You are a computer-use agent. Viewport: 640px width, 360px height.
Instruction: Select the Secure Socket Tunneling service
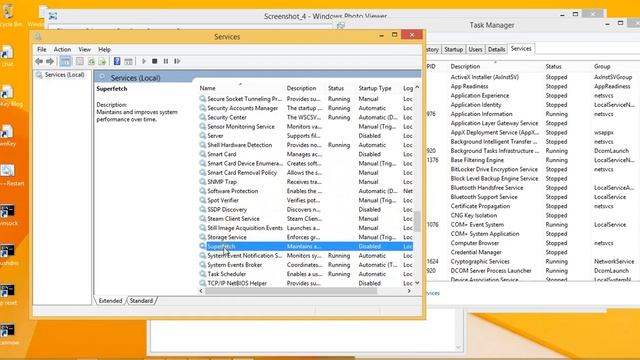coord(306,99)
